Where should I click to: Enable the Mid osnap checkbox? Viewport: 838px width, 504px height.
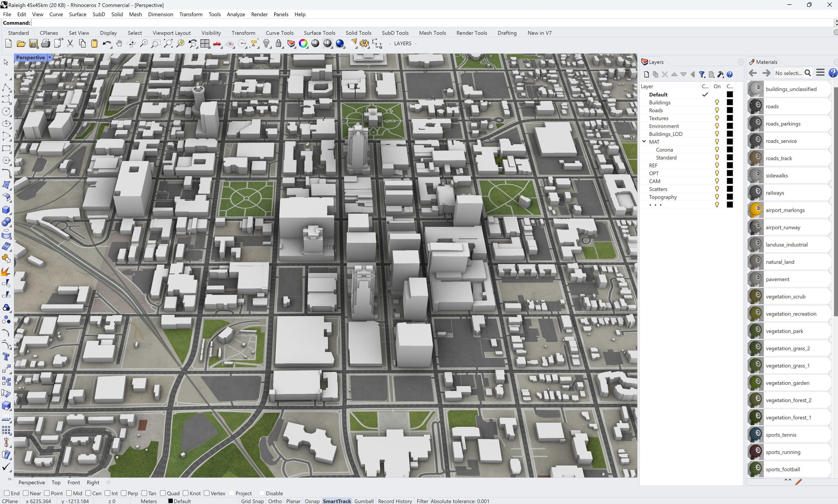tap(69, 493)
